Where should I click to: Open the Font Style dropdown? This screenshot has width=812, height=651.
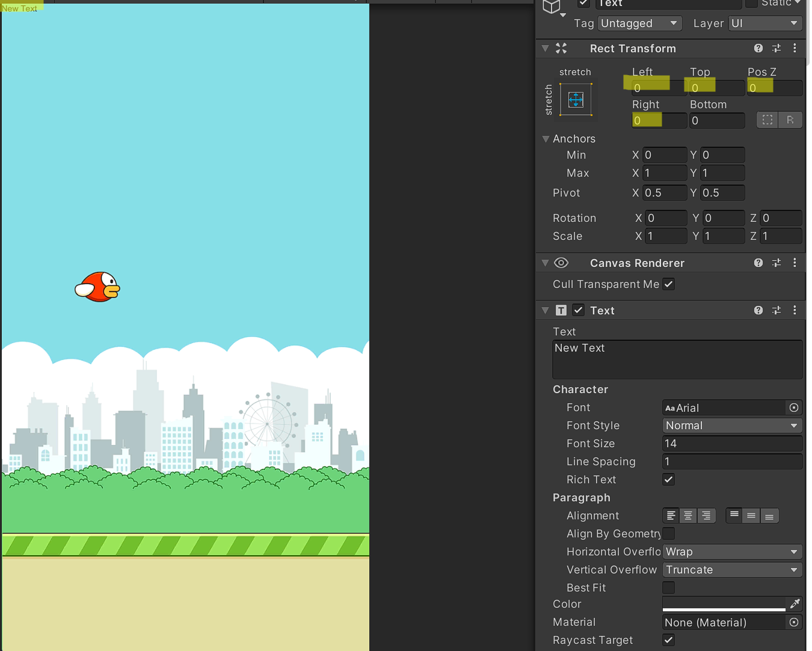coord(731,426)
